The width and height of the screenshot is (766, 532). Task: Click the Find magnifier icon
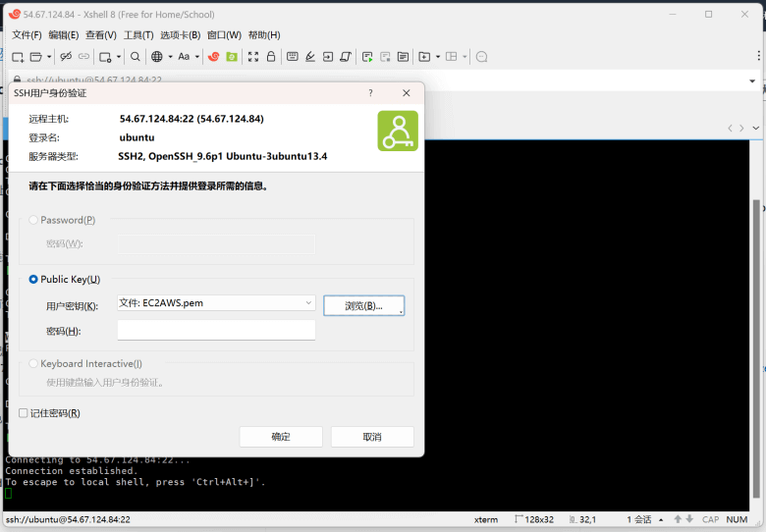[x=136, y=57]
